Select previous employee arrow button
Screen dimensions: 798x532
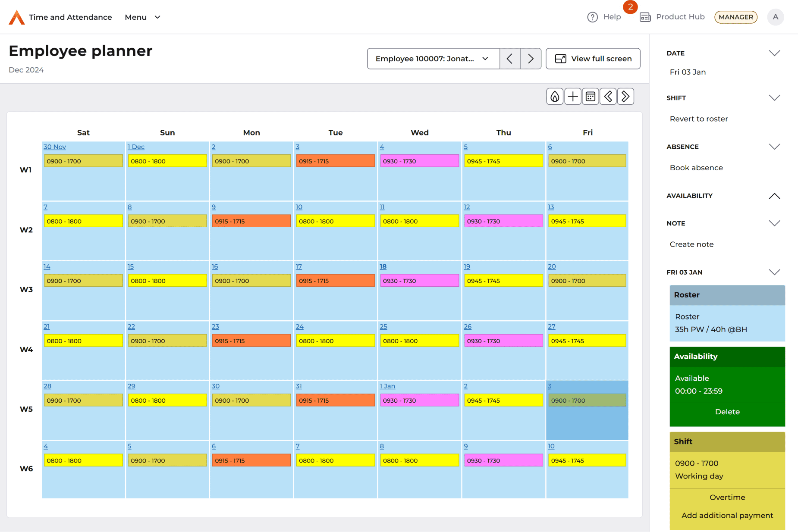click(510, 59)
